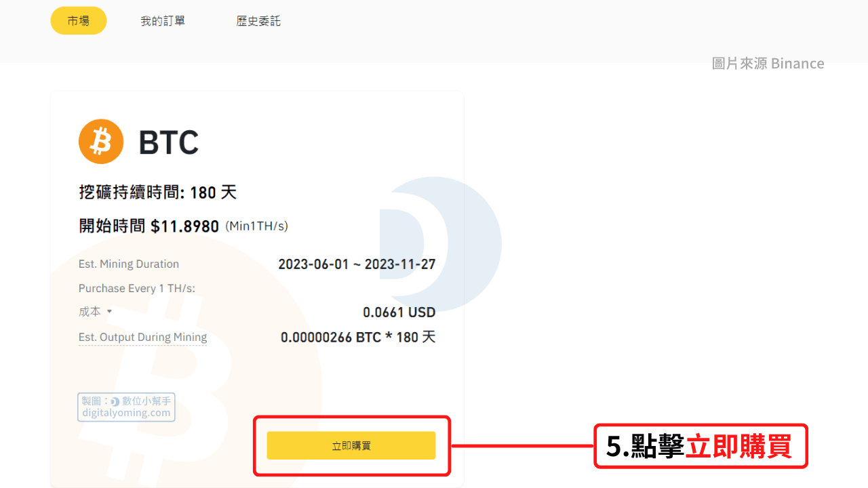Click the date range 2023-06-01 ~ 2023-11-27
The width and height of the screenshot is (868, 488).
[x=357, y=264]
